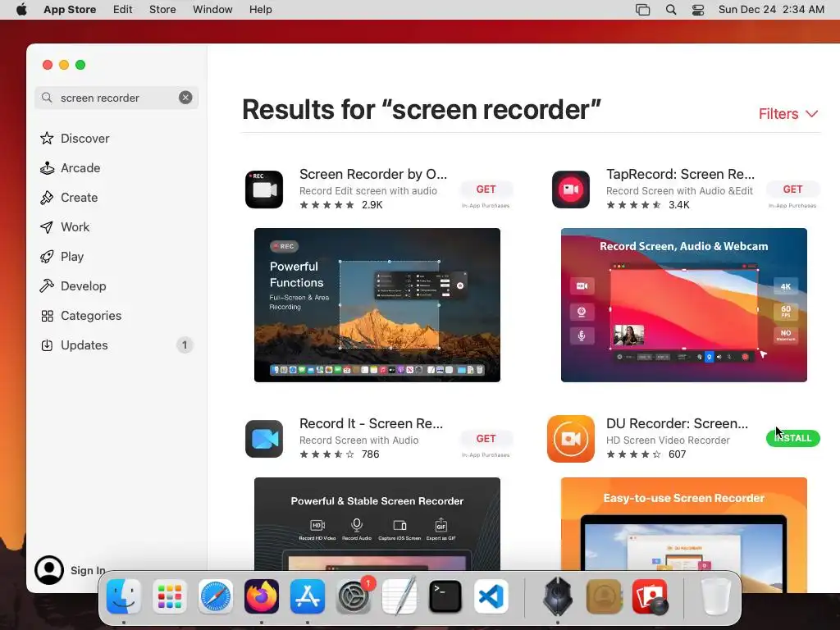The height and width of the screenshot is (630, 840).
Task: Expand the Filters dropdown
Action: pos(788,113)
